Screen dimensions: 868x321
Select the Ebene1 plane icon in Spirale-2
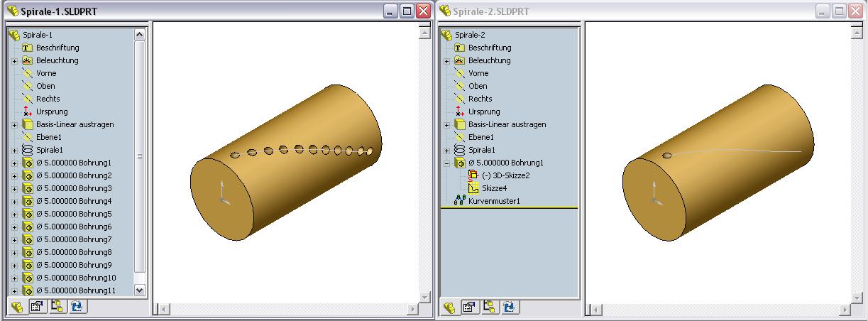460,137
